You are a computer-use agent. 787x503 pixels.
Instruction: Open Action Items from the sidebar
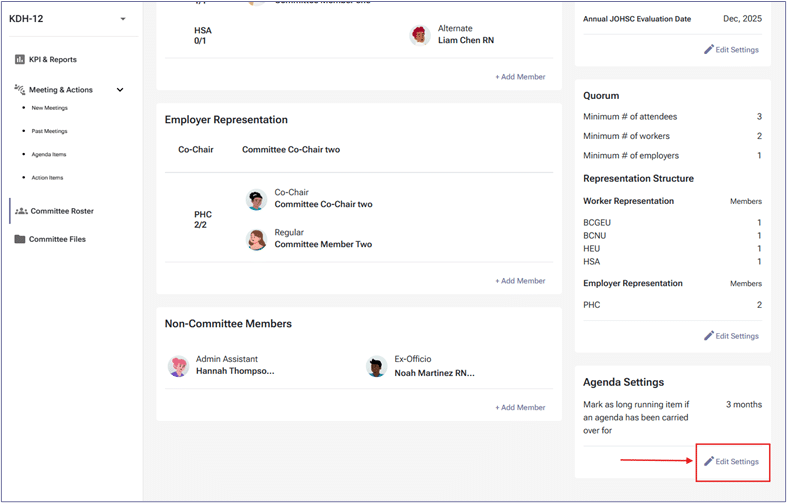(47, 178)
